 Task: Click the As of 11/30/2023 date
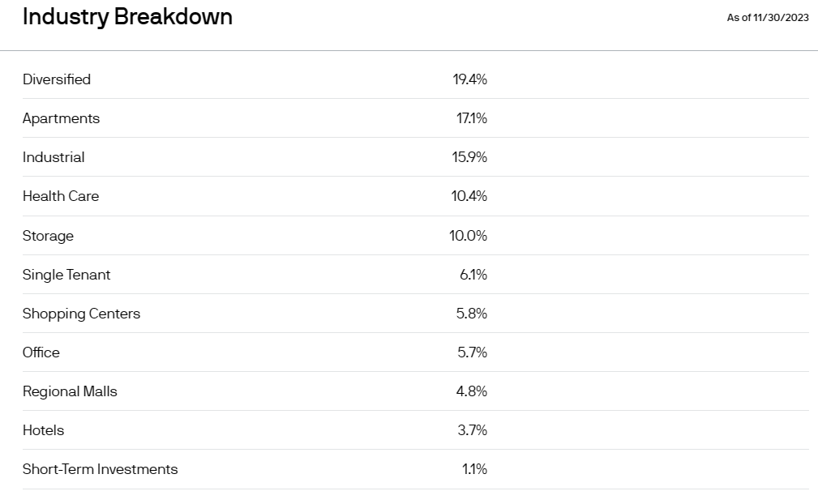coord(767,18)
